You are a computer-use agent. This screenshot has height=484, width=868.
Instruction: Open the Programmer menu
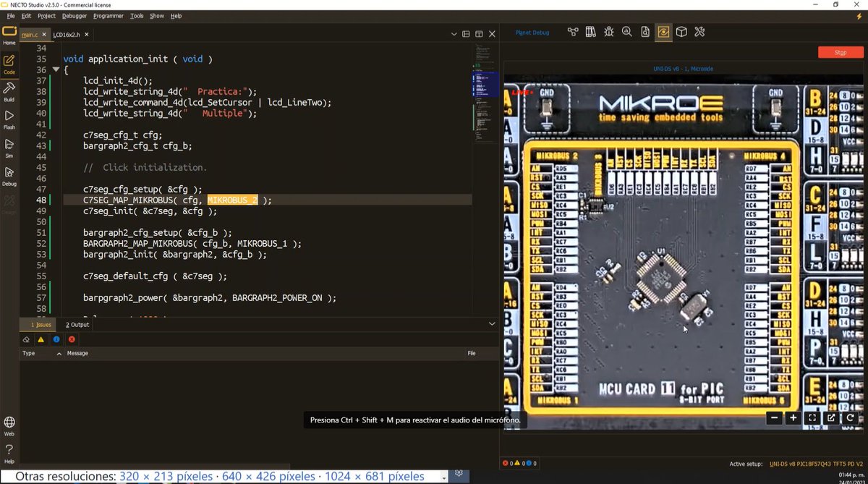[108, 15]
